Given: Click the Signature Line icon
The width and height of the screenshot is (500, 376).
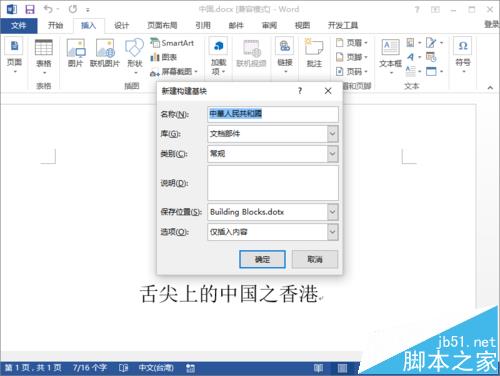Looking at the screenshot, I should tap(434, 43).
